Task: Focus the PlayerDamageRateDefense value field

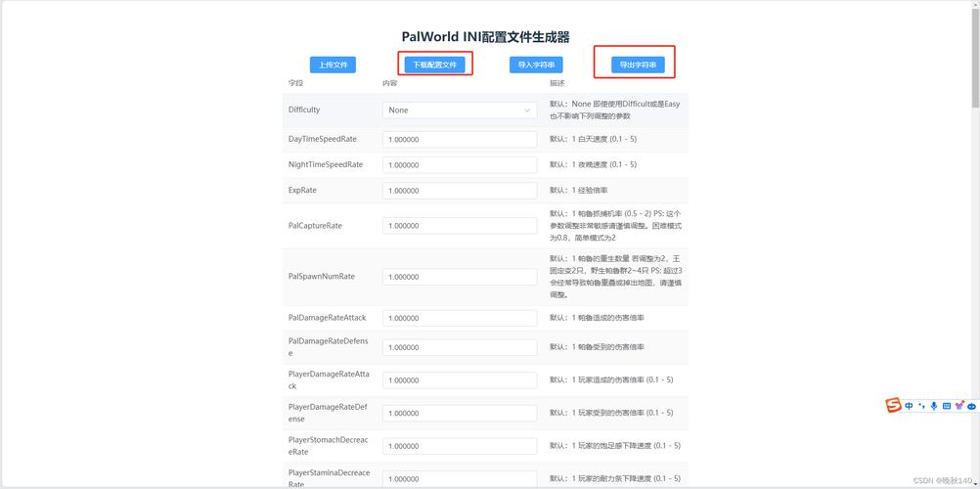Action: coord(460,414)
